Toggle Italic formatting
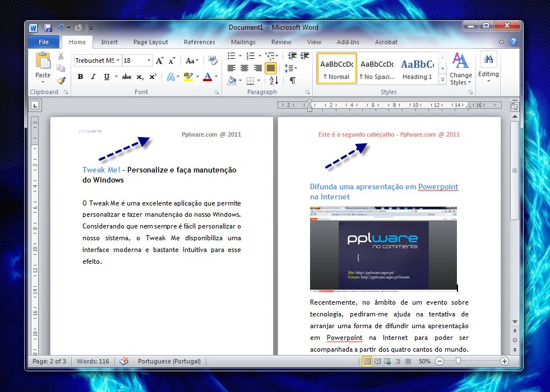Viewport: 550px width, 392px height. (93, 77)
